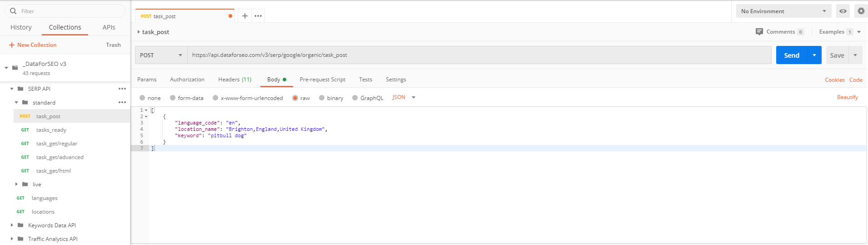Click the search magnifier icon in Filter
868x245 pixels.
pyautogui.click(x=13, y=11)
